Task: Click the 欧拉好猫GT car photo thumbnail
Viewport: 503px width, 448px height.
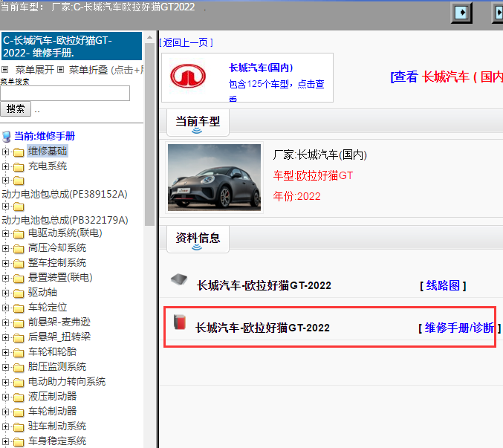Action: (x=214, y=178)
